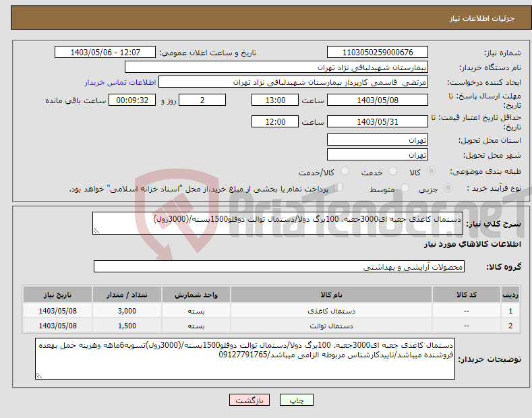Click the resize handle of توضیحات خریدار box
The width and height of the screenshot is (532, 418).
click(x=39, y=376)
